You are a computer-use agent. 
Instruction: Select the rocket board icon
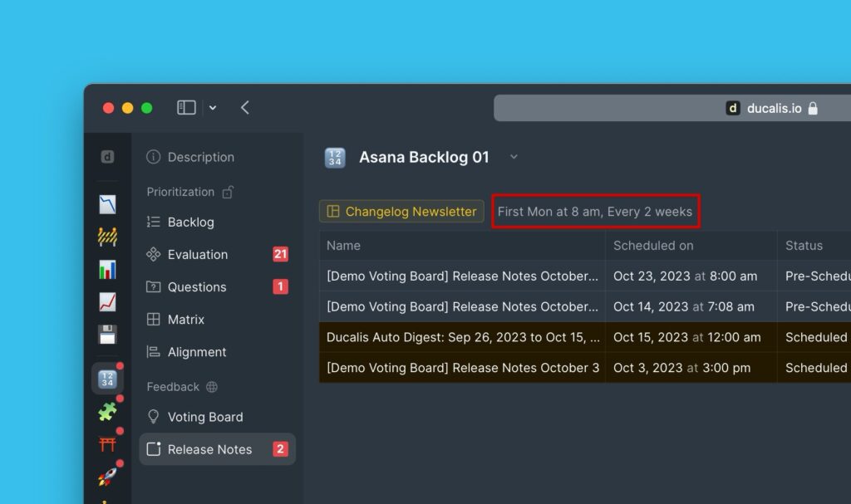107,475
